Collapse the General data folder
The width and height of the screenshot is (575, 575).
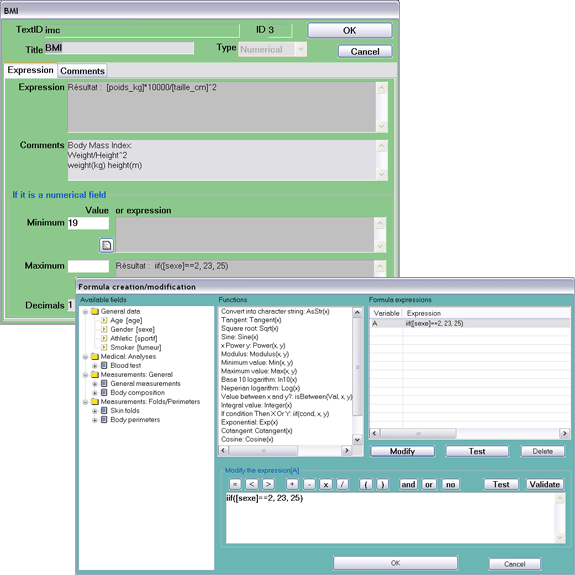coord(85,312)
